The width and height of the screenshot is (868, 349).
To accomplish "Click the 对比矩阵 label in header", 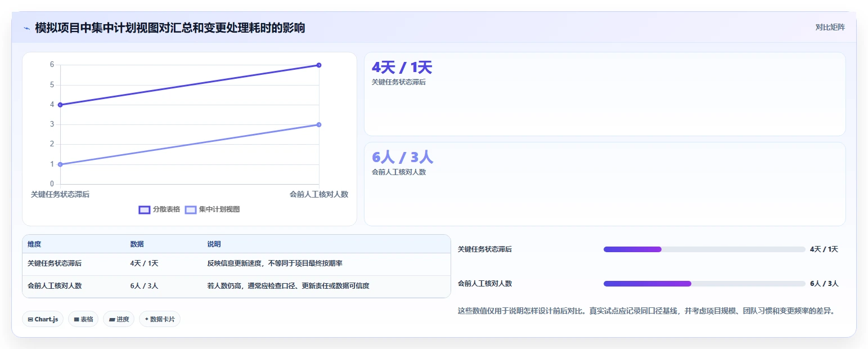I will [830, 27].
